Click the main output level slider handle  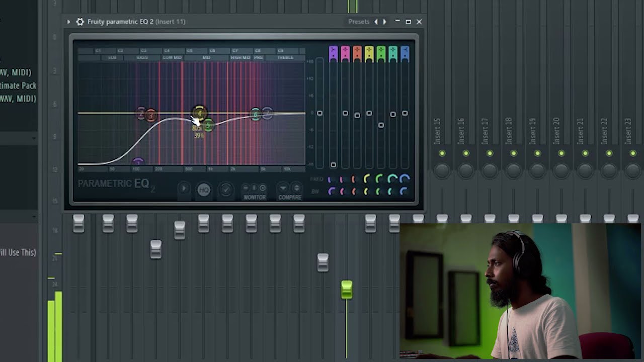point(319,114)
